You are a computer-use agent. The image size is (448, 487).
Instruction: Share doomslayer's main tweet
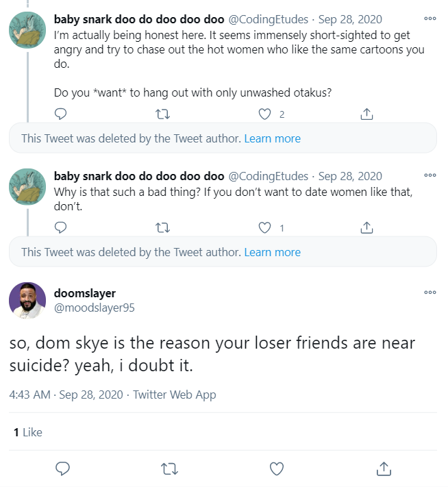pyautogui.click(x=384, y=469)
